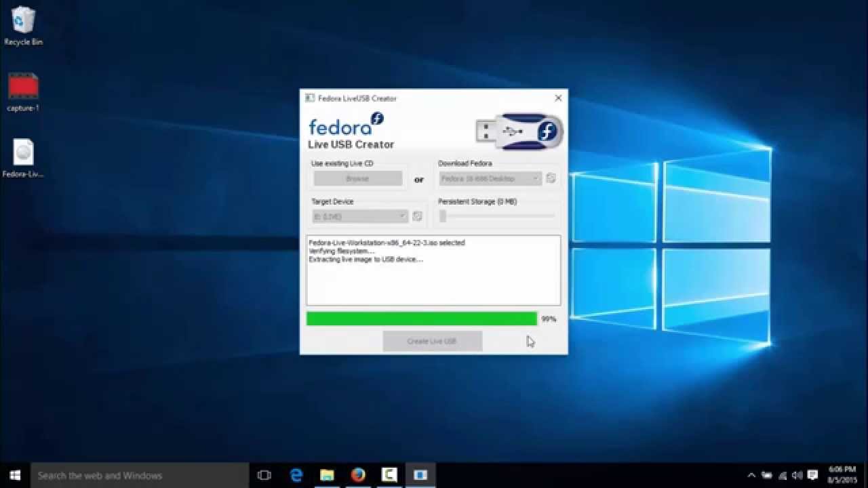Click the 'Extracting live image to USB device...' log line
The image size is (868, 488).
(366, 259)
